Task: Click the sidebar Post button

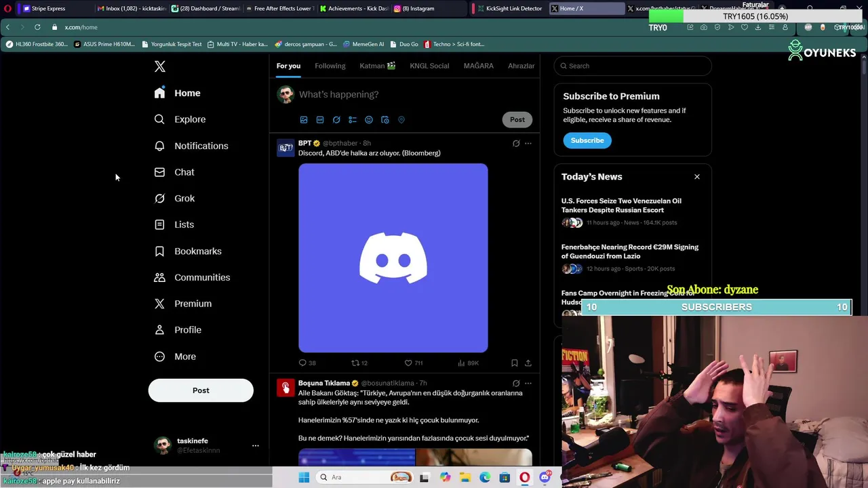Action: click(201, 390)
